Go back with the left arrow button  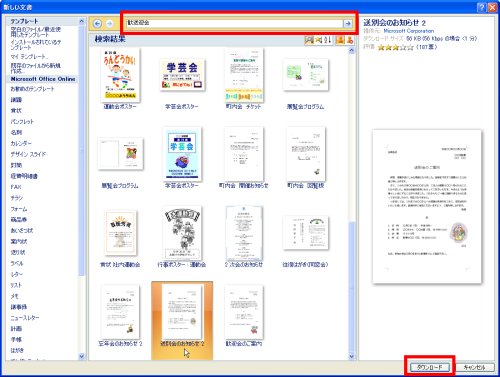(x=97, y=23)
